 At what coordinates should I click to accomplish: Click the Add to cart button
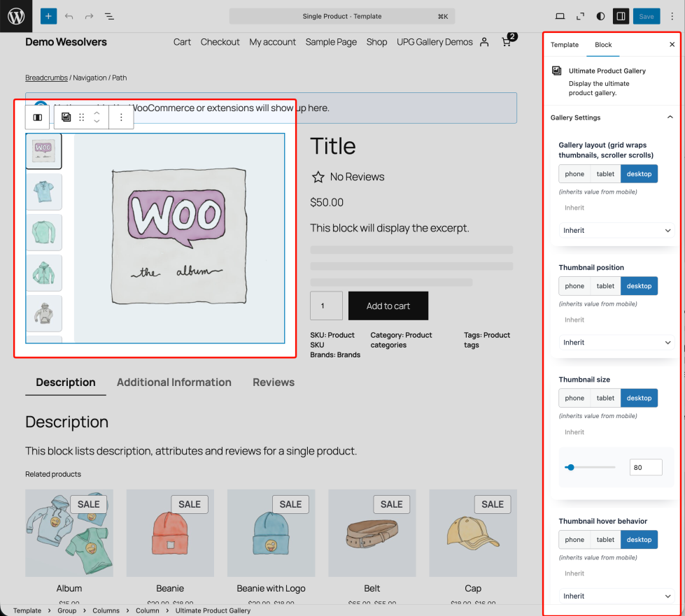[x=388, y=306]
